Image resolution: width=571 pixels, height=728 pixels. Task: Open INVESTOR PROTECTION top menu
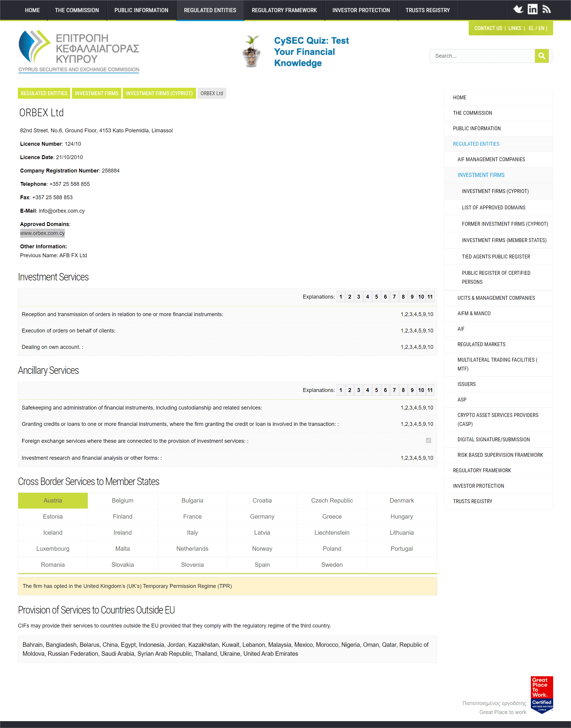coord(361,10)
